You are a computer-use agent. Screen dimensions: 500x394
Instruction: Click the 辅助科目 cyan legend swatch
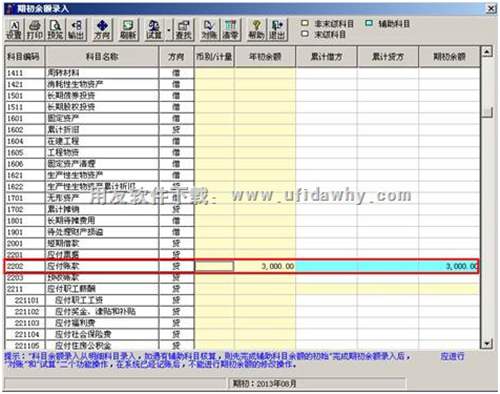click(369, 24)
